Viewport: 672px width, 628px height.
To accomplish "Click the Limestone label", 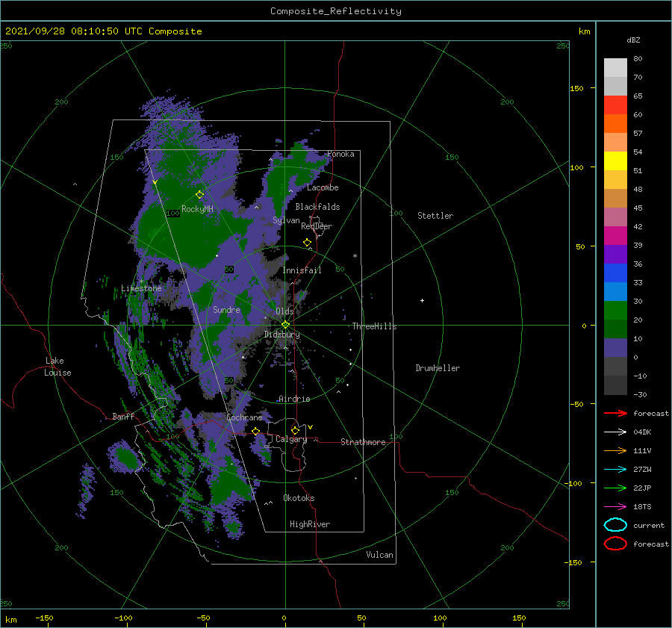I will coord(141,288).
